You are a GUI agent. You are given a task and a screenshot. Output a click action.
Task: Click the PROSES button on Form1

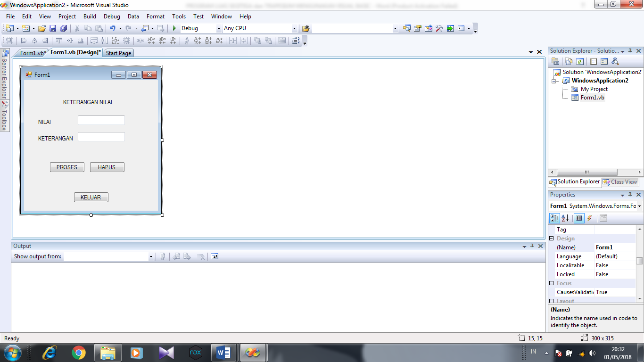tap(67, 167)
